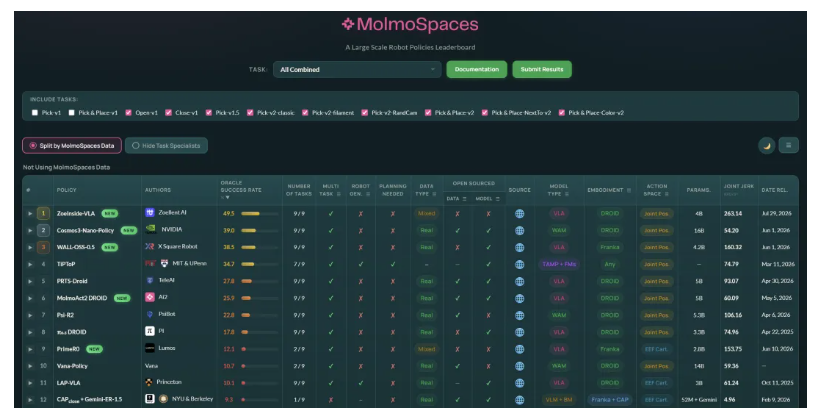The height and width of the screenshot is (417, 816).
Task: Sort by Oracle Success Rate header
Action: (x=241, y=190)
